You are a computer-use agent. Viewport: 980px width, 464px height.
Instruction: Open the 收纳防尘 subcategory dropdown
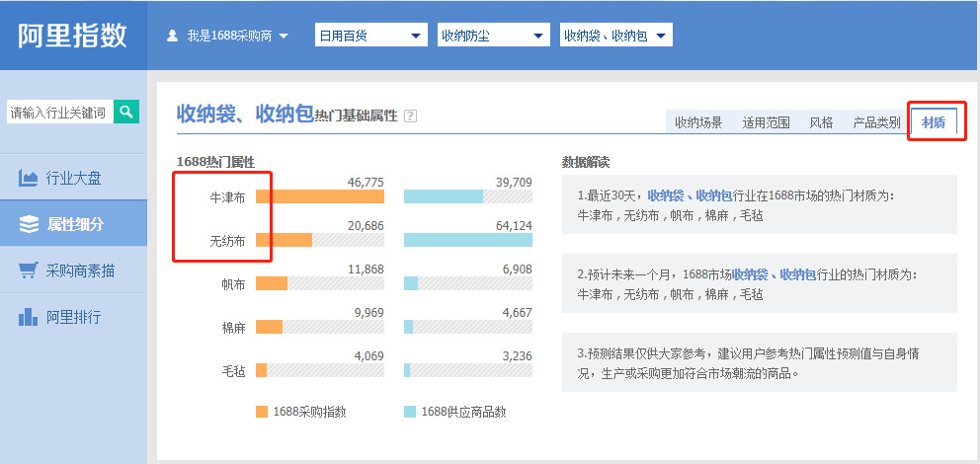(x=494, y=36)
